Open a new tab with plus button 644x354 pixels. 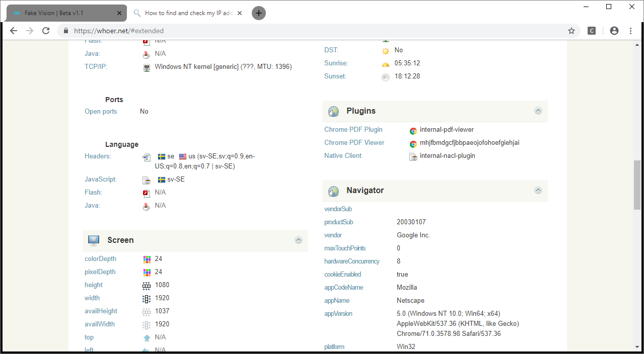[259, 13]
